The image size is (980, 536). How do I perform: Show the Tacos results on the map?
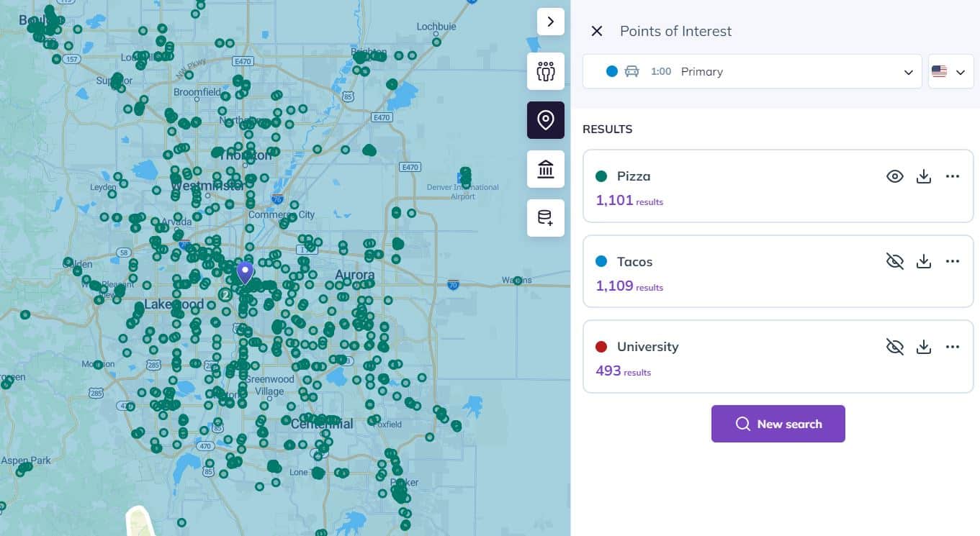pos(895,261)
